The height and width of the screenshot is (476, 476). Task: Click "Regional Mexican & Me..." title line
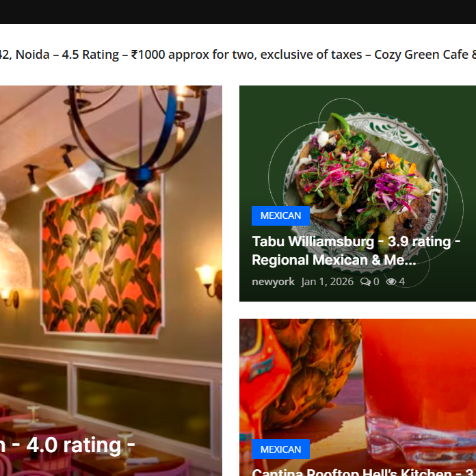pyautogui.click(x=334, y=260)
